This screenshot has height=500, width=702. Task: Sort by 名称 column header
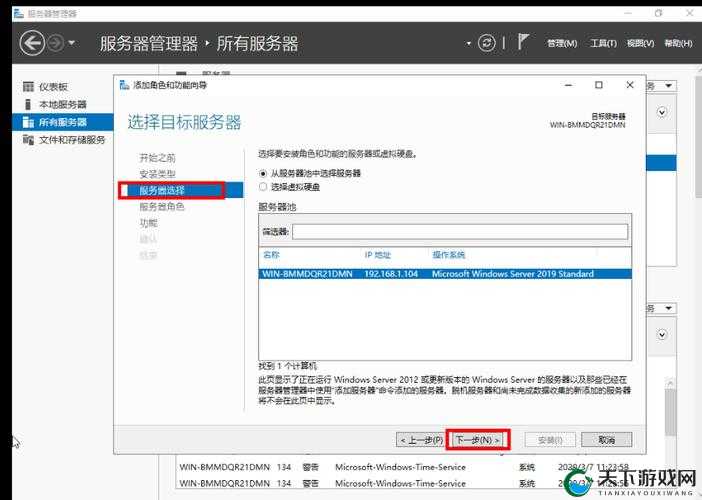[271, 255]
